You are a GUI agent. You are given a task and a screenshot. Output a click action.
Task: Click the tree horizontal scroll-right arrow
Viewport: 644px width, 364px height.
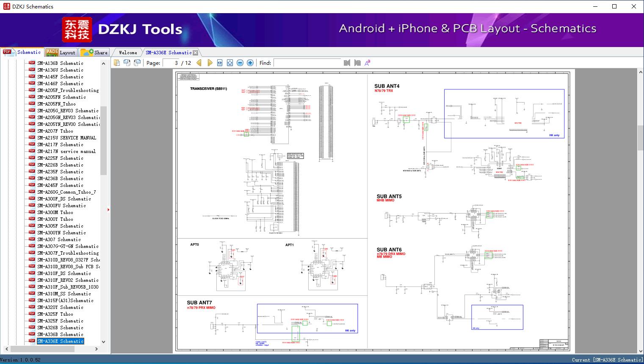97,349
